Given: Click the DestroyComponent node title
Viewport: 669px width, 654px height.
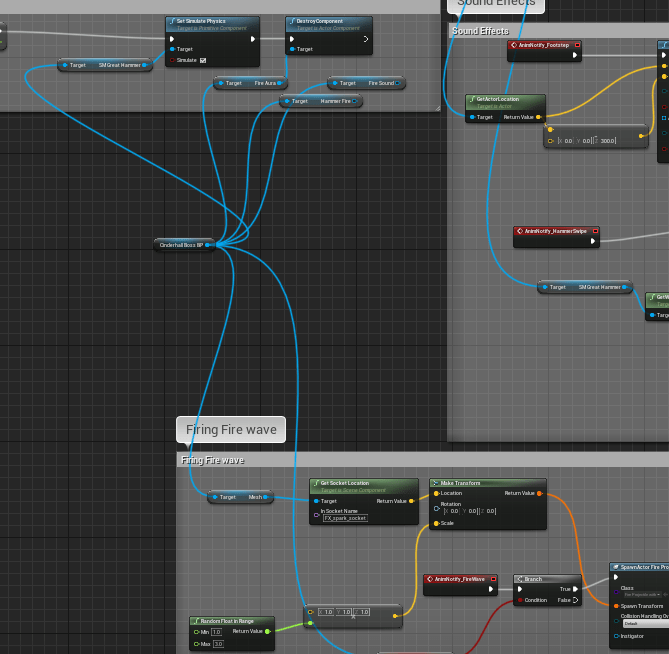Looking at the screenshot, I should tap(320, 21).
